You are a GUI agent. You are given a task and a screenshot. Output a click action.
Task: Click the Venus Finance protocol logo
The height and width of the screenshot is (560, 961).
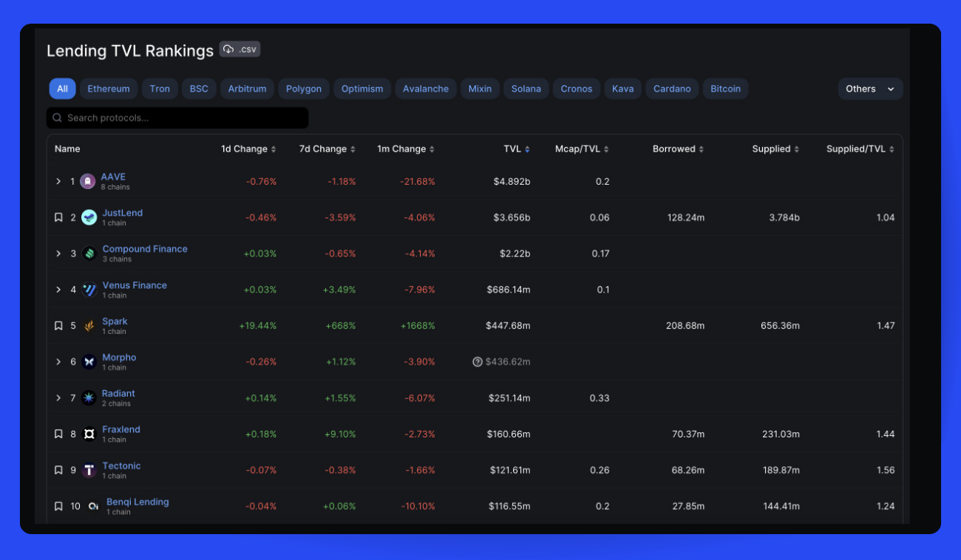(89, 289)
